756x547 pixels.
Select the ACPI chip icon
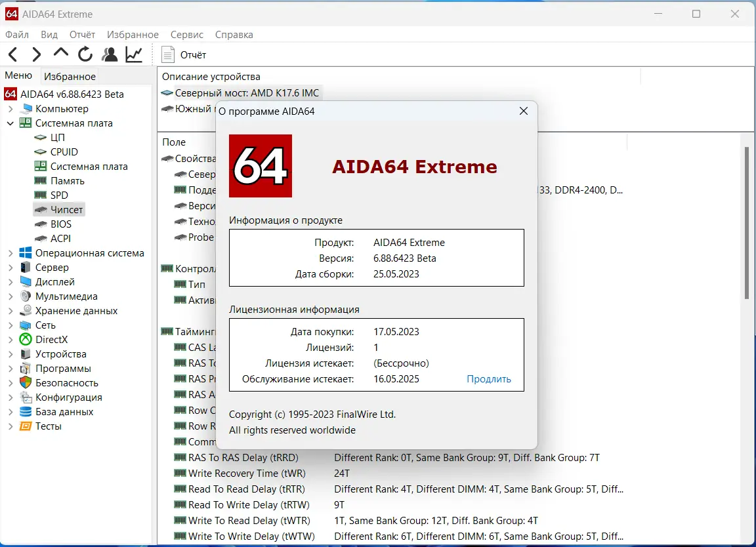(41, 239)
